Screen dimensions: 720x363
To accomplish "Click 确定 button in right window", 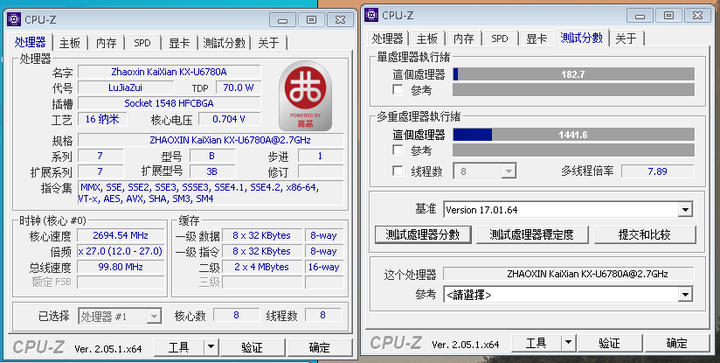I will [x=677, y=343].
